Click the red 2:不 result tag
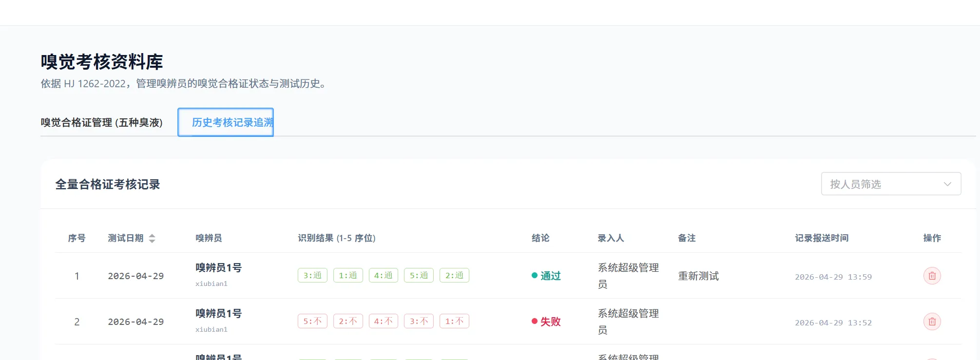 click(x=348, y=321)
